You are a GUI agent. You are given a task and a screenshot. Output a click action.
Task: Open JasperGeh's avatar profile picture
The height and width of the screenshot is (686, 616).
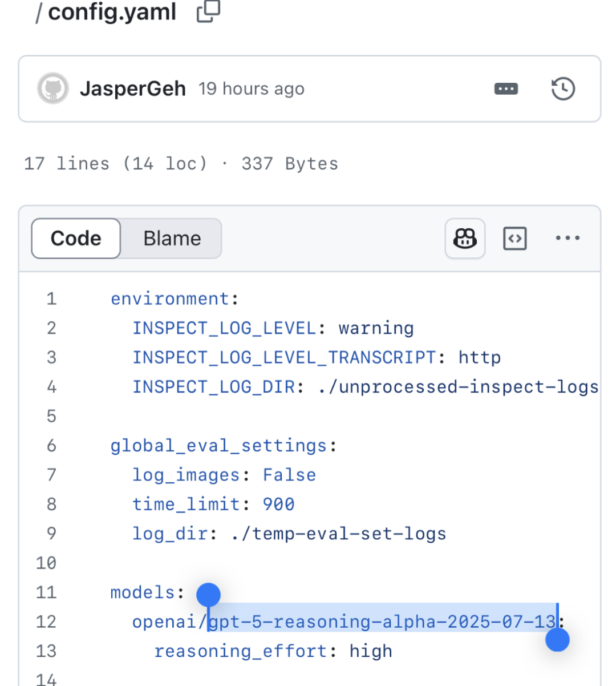[x=53, y=89]
